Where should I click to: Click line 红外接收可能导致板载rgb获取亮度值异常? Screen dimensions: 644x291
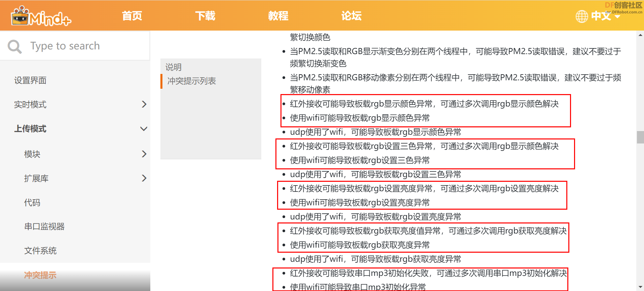click(428, 231)
